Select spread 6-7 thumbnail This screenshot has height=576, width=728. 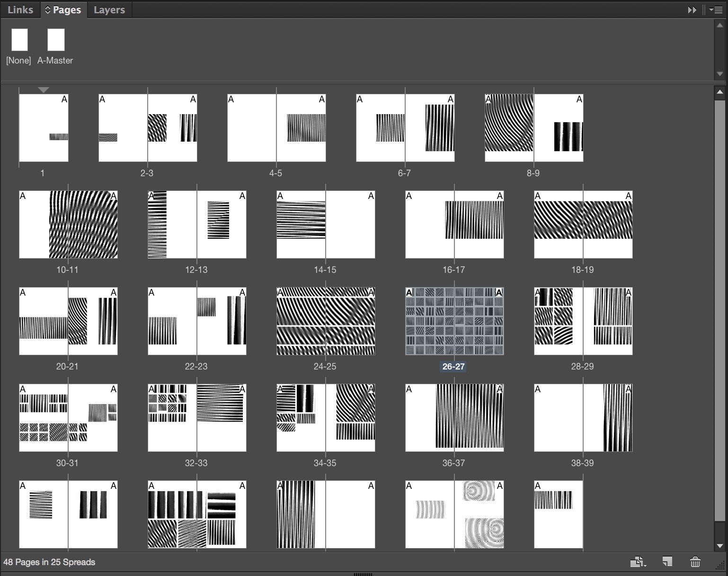click(x=405, y=128)
